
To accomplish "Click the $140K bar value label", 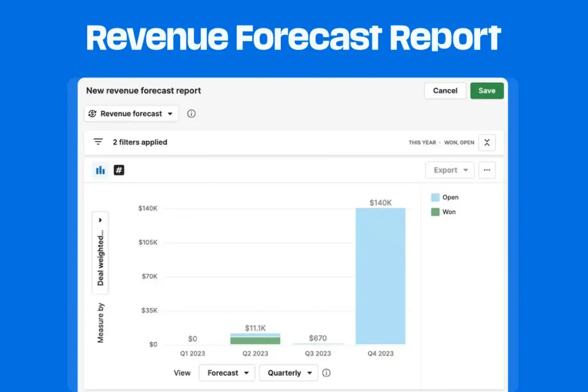I will (380, 203).
